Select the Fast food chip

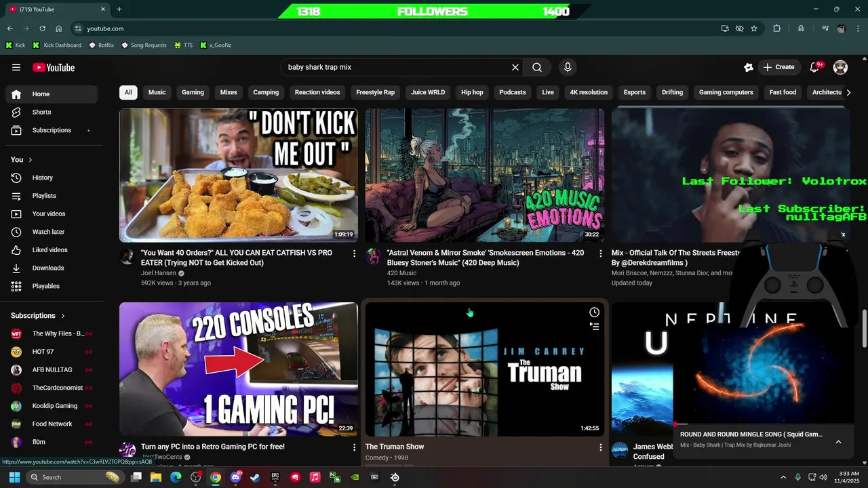[x=783, y=92]
